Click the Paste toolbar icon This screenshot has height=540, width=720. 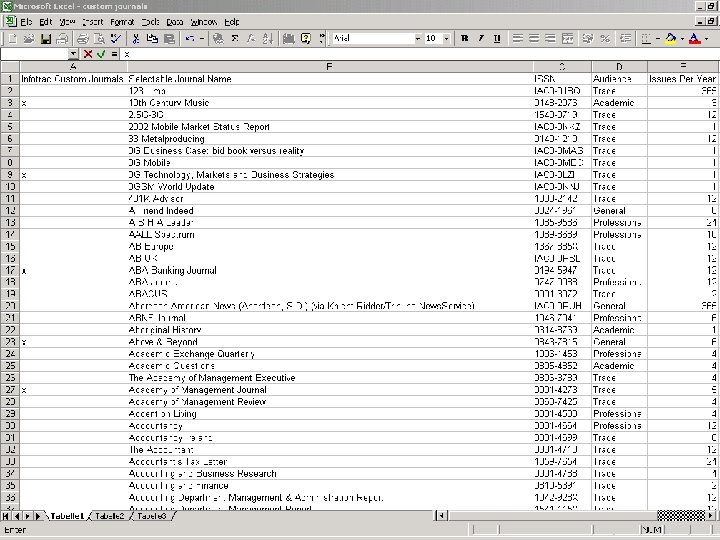[x=169, y=39]
